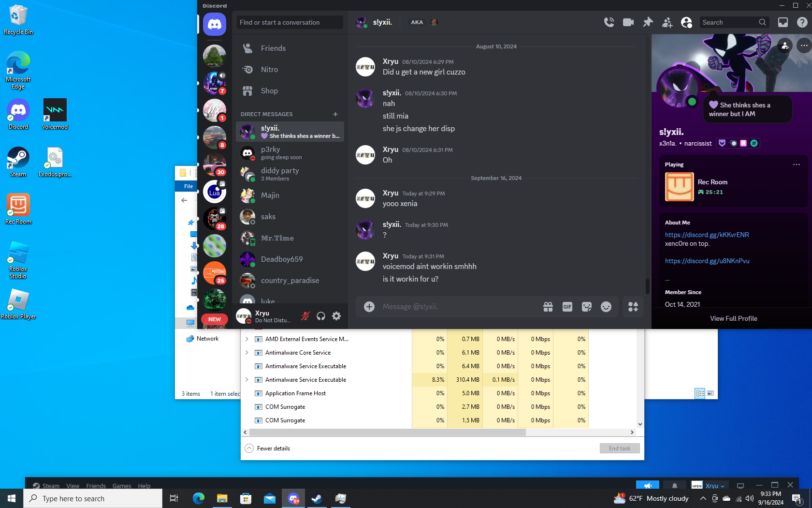This screenshot has width=812, height=508.
Task: Open the server with 30 notifications
Action: (x=215, y=165)
